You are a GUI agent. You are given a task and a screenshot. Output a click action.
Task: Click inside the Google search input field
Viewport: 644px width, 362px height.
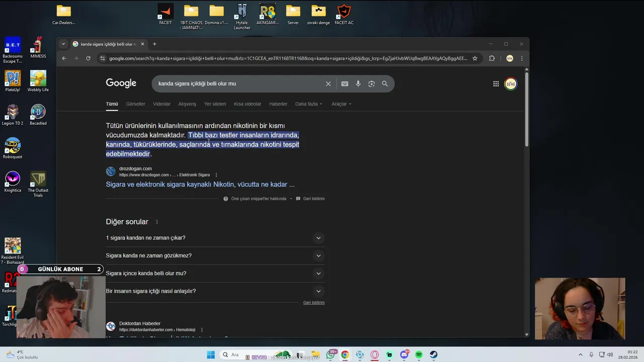tap(239, 84)
